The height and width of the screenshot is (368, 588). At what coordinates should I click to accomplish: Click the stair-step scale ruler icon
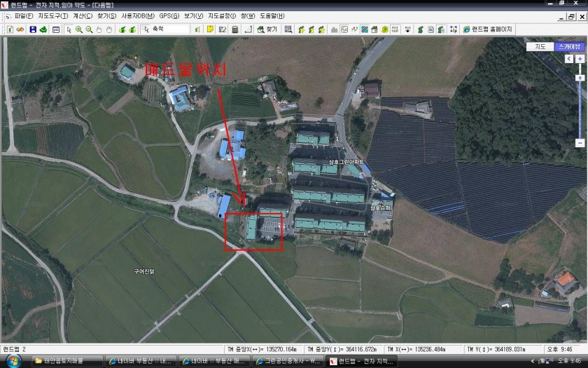pos(248,29)
